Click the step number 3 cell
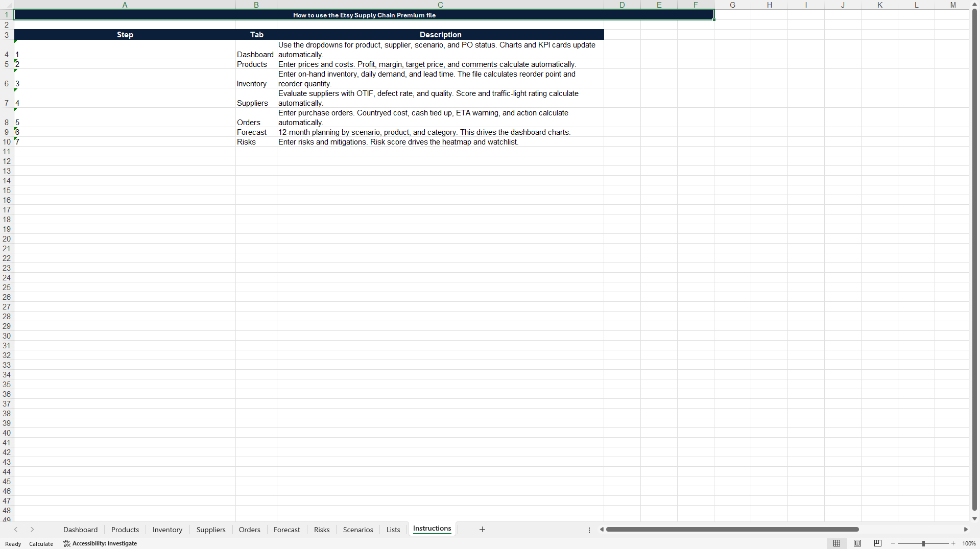The width and height of the screenshot is (980, 549). click(125, 79)
